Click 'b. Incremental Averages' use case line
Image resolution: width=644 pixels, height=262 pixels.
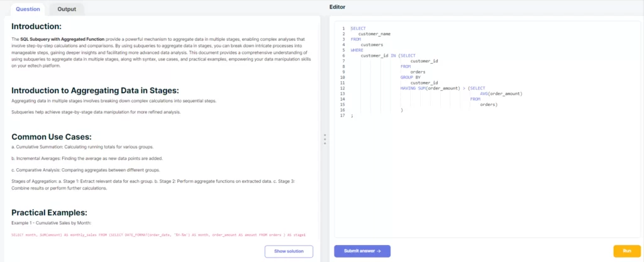tap(87, 158)
